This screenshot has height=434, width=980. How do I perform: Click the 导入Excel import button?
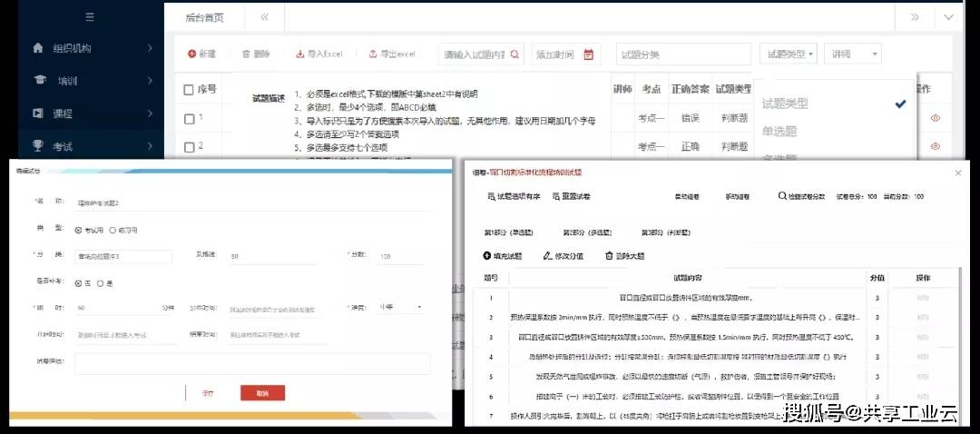[319, 54]
